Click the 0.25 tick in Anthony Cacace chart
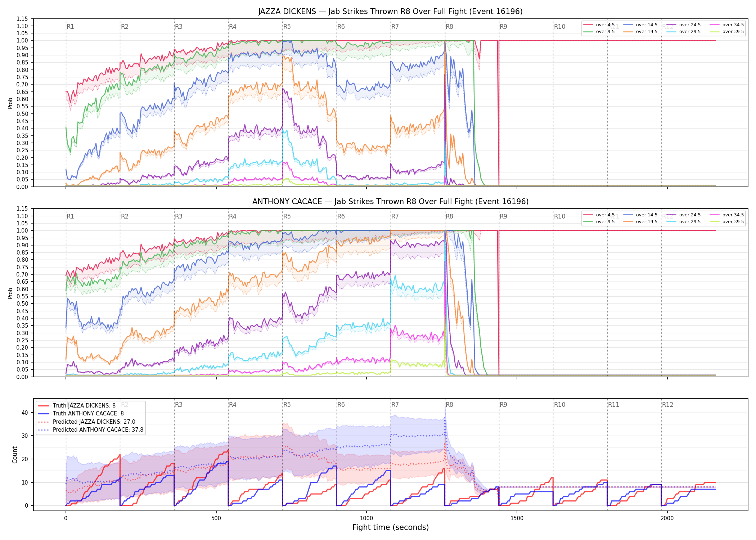Viewport: 756px width, 540px height. (x=22, y=340)
